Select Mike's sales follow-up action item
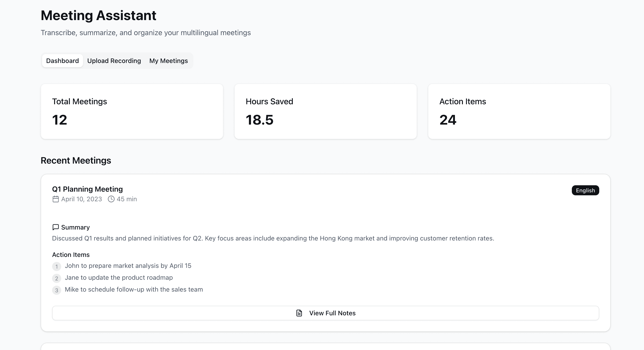Image resolution: width=644 pixels, height=350 pixels. [x=134, y=289]
